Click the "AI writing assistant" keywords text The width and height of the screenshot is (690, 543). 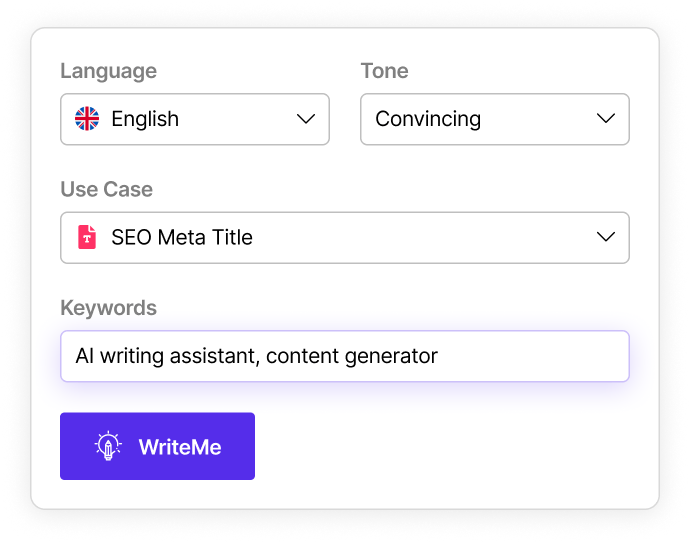pos(164,356)
